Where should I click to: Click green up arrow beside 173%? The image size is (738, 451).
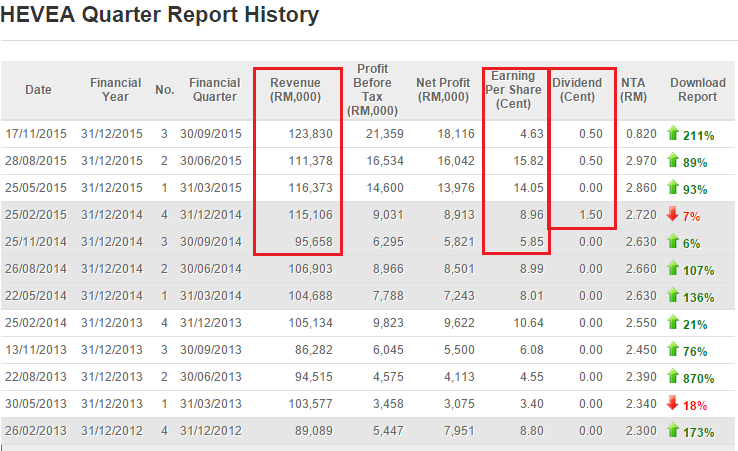(x=673, y=430)
